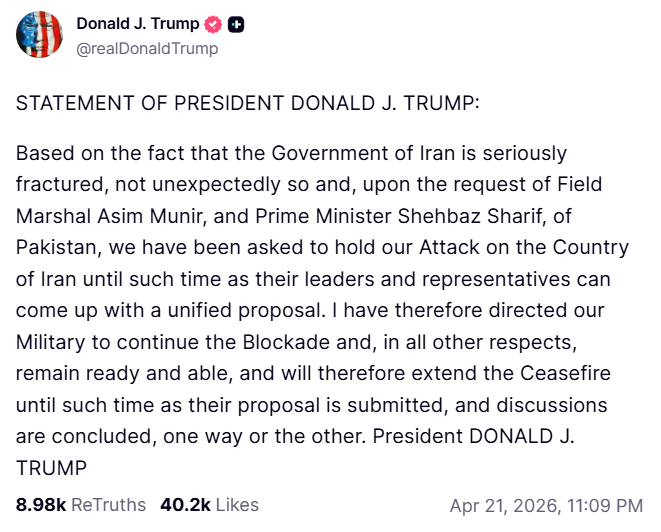Click the STATEMENT OF PRESIDENT heading line
The height and width of the screenshot is (532, 661).
tap(247, 105)
